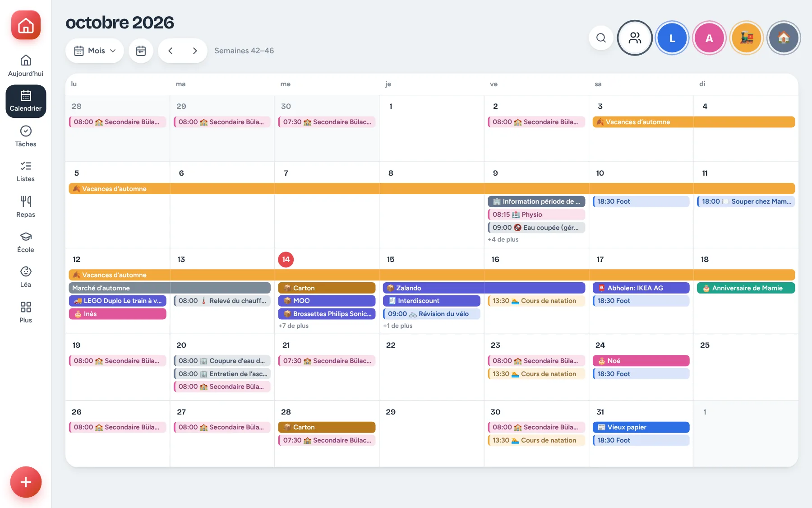Open Eau coupée event at 09:00
812x508 pixels.
(x=536, y=228)
